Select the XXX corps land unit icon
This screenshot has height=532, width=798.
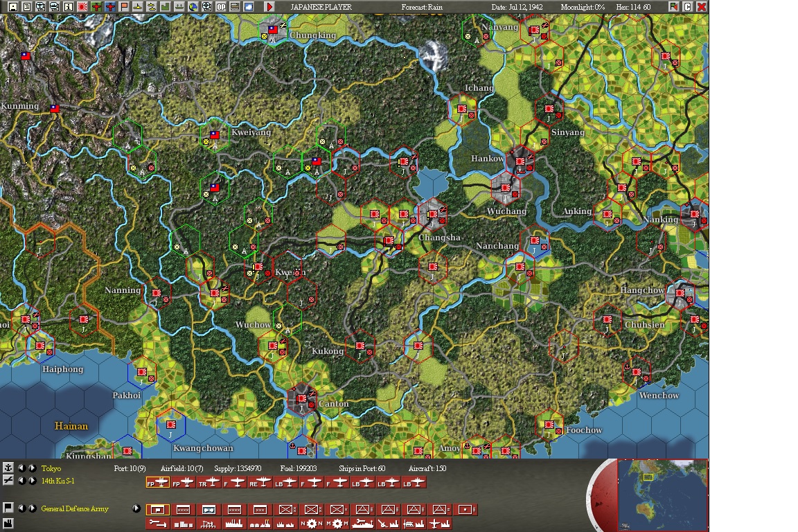point(260,510)
